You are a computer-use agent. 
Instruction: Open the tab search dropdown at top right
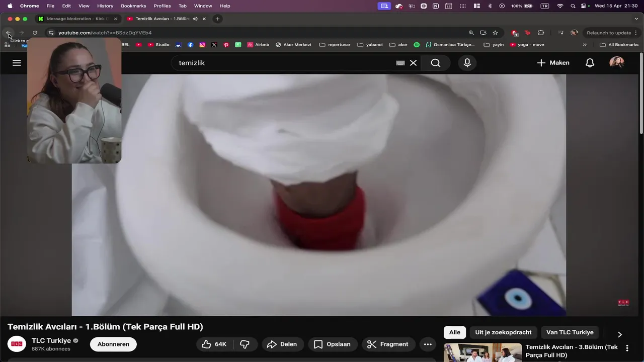636,19
